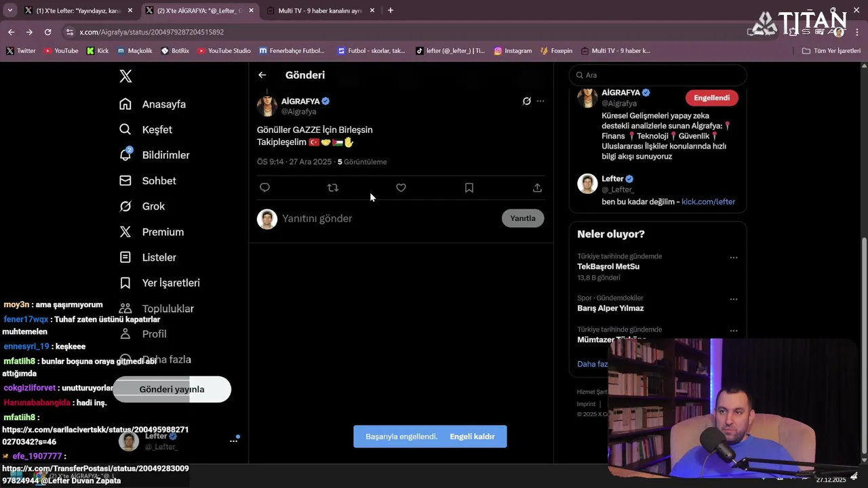Viewport: 868px width, 488px height.
Task: Like the post with heart icon
Action: point(401,188)
